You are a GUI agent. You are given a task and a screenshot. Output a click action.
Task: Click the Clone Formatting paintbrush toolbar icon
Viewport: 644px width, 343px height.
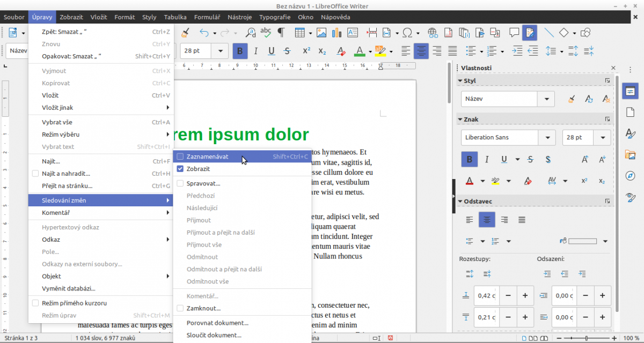tap(185, 33)
